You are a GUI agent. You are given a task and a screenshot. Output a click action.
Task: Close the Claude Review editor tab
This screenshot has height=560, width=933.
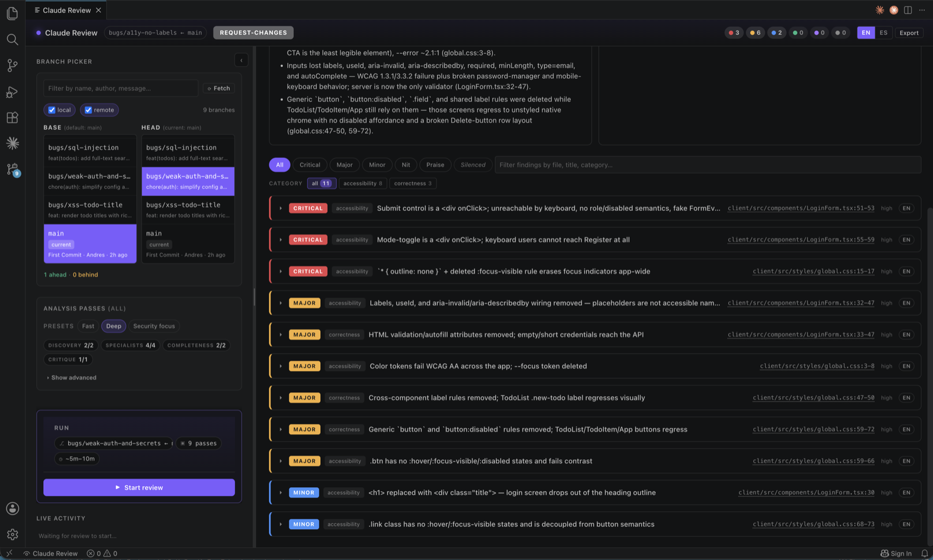(99, 10)
